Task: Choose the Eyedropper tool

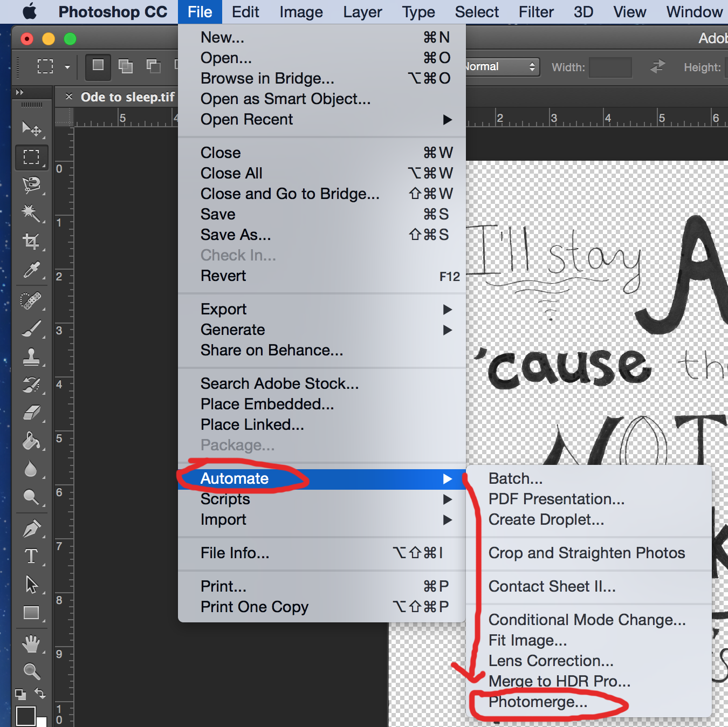Action: point(31,270)
